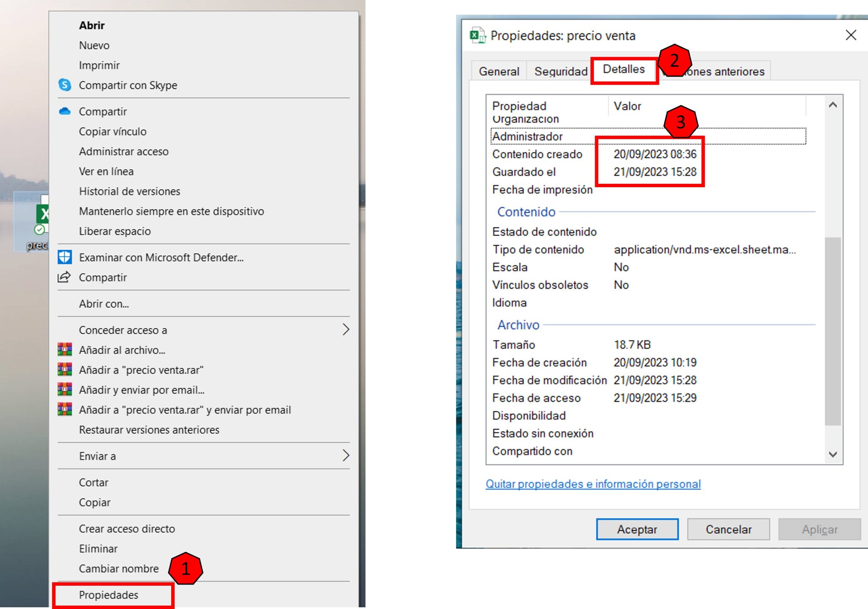Select the Compartido con row
The height and width of the screenshot is (609, 868).
click(x=648, y=451)
